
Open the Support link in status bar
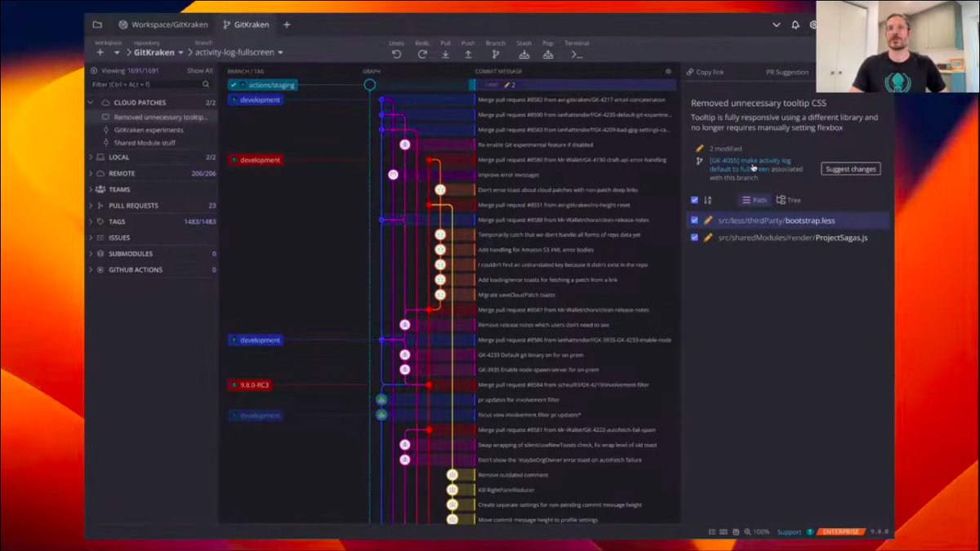[789, 531]
